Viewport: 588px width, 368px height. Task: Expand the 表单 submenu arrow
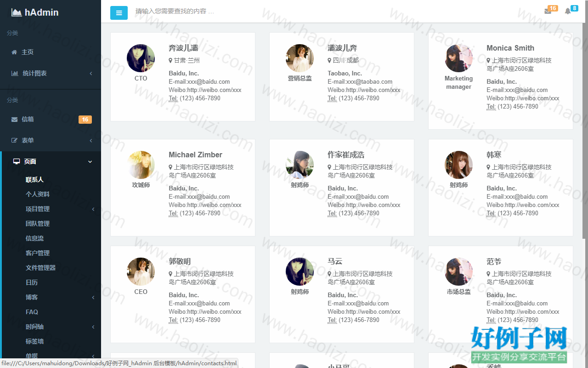91,141
